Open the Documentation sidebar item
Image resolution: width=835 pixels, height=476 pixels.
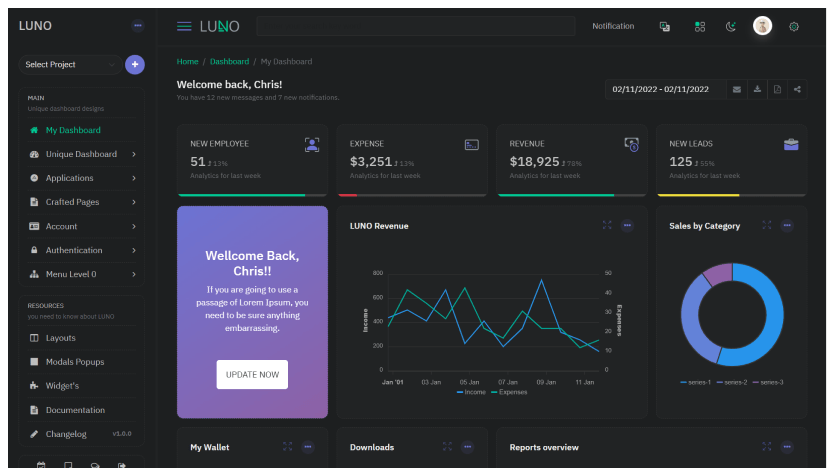click(x=74, y=410)
